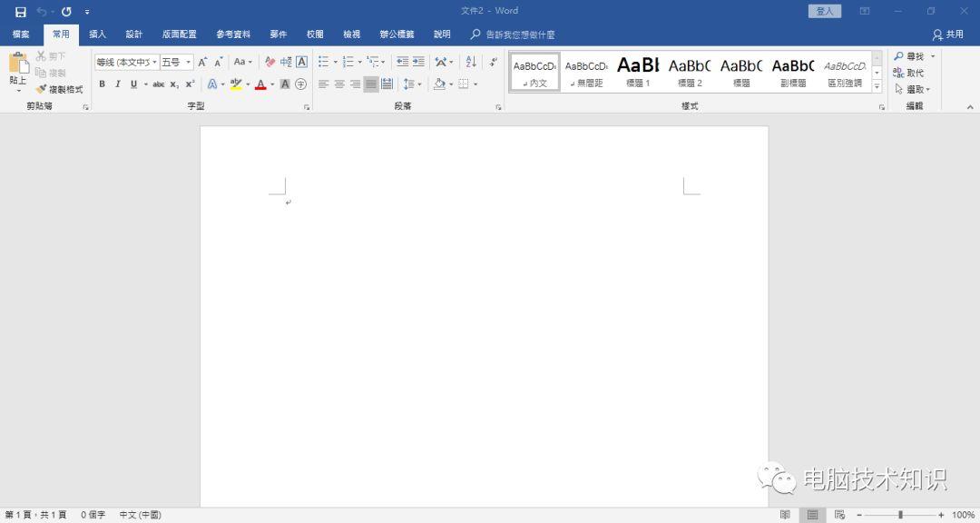Expand the styles gallery with More arrow
The height and width of the screenshot is (523, 980).
pyautogui.click(x=877, y=87)
